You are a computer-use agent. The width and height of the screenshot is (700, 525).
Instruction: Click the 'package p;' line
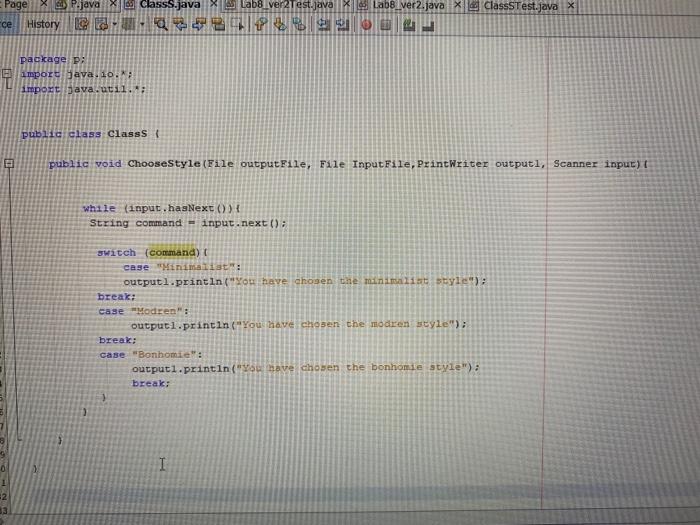click(x=52, y=59)
